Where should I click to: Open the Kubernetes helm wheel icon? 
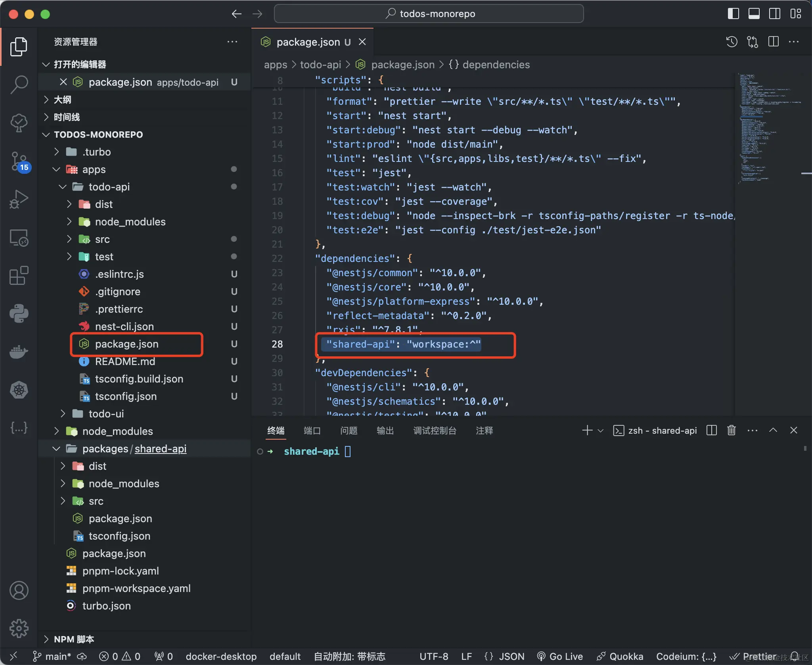19,390
